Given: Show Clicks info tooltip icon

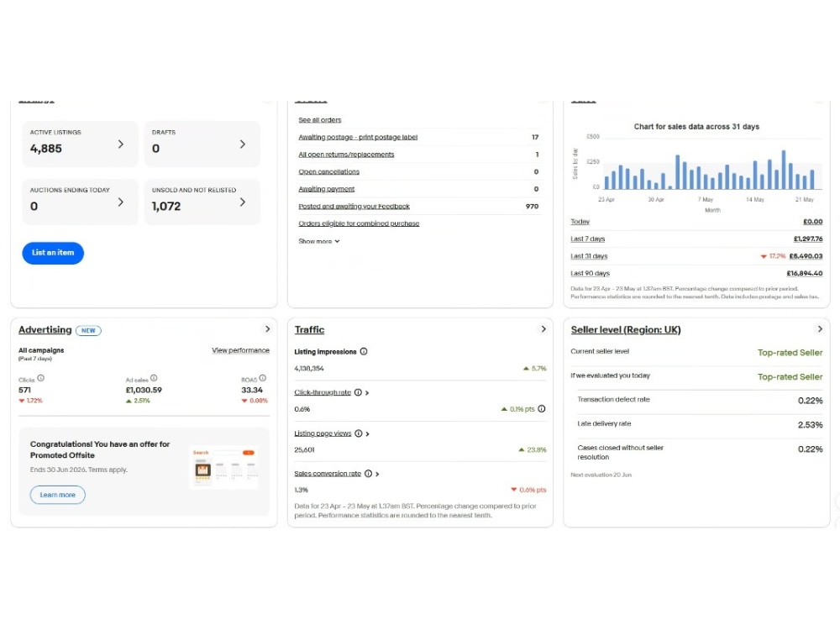Looking at the screenshot, I should click(40, 378).
